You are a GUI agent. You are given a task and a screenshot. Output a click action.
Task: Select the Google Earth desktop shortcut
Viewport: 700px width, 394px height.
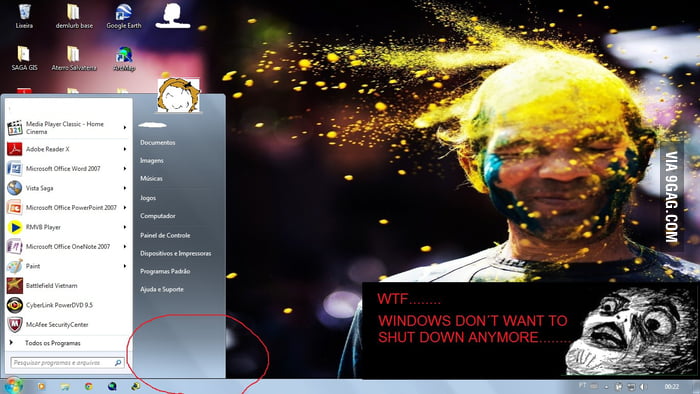tap(124, 17)
